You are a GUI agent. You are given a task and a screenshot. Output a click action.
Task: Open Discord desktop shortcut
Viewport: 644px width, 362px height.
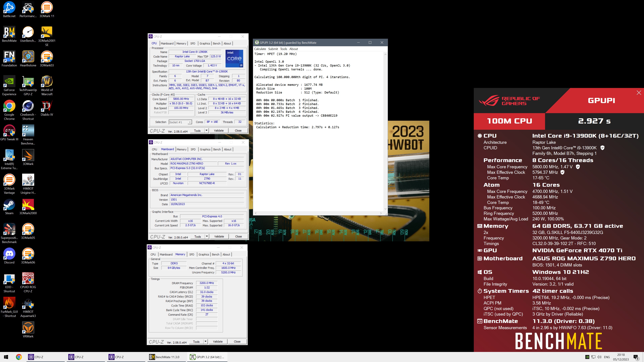[9, 256]
